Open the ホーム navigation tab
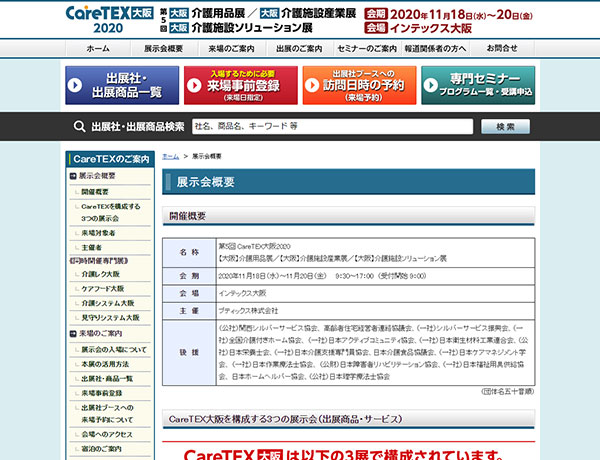 pos(98,48)
